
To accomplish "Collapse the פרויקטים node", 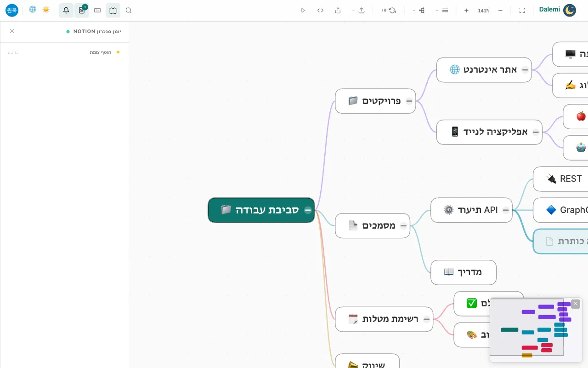I will tap(409, 101).
